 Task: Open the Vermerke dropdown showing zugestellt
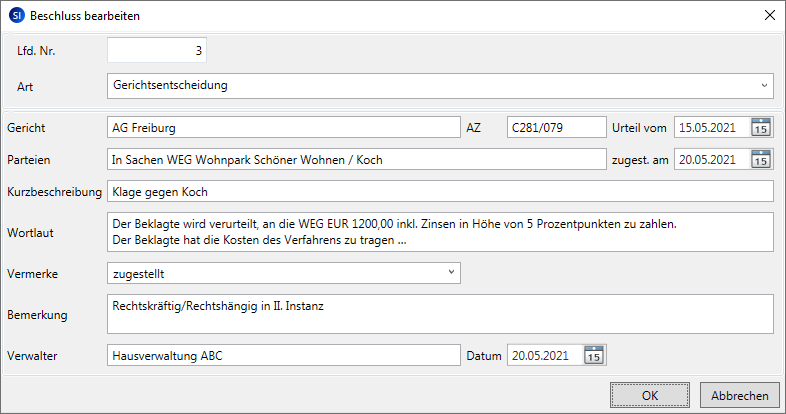point(451,271)
